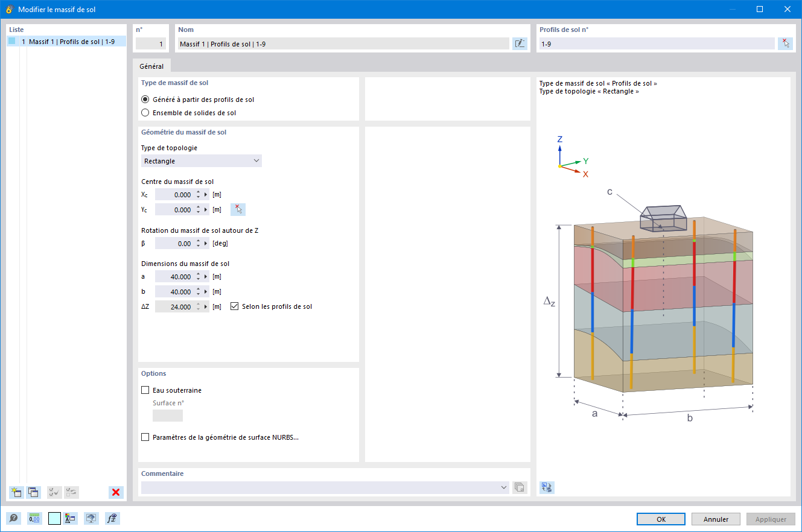Click the arrow menu next to dimension b
802x532 pixels.
pos(206,292)
